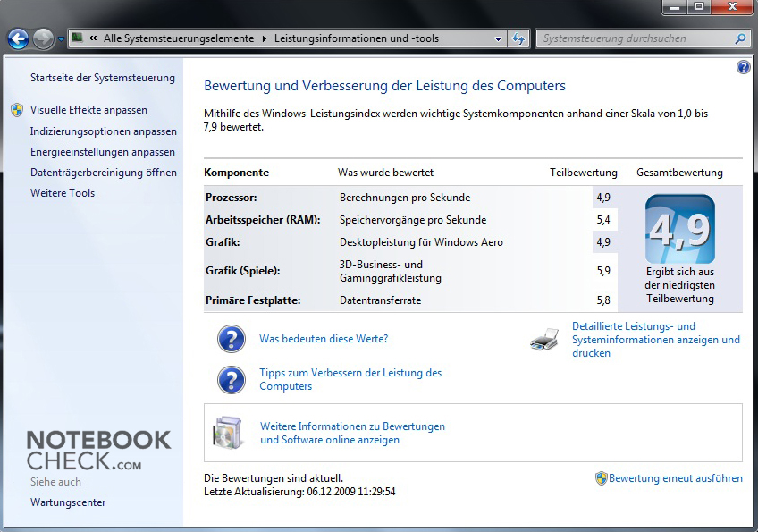Expand the double chevron at breadcrumb start
Image resolution: width=758 pixels, height=532 pixels.
click(93, 38)
